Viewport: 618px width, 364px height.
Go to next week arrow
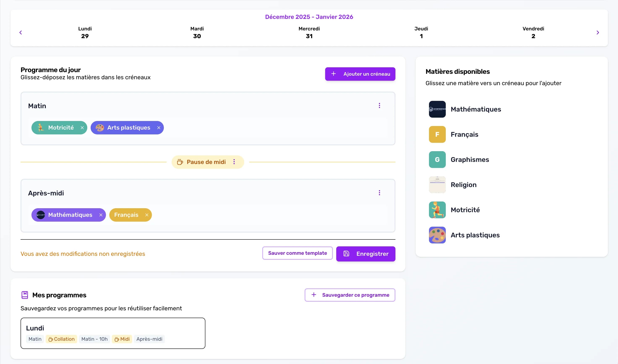pyautogui.click(x=598, y=32)
